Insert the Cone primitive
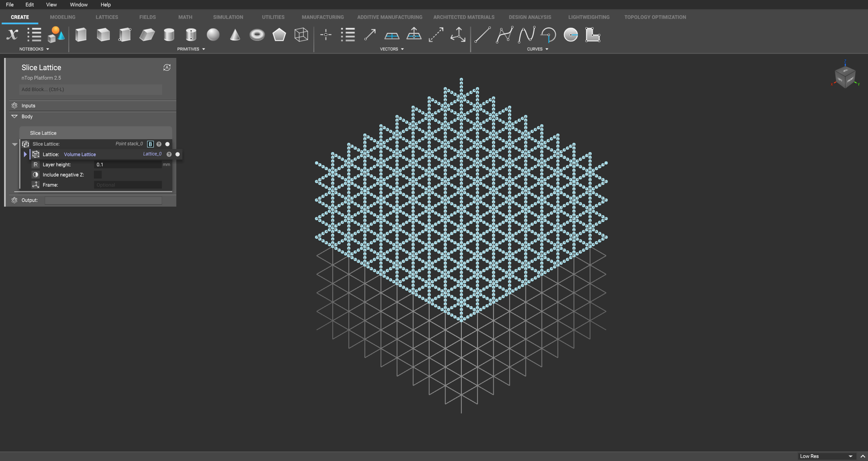This screenshot has width=868, height=461. point(235,35)
